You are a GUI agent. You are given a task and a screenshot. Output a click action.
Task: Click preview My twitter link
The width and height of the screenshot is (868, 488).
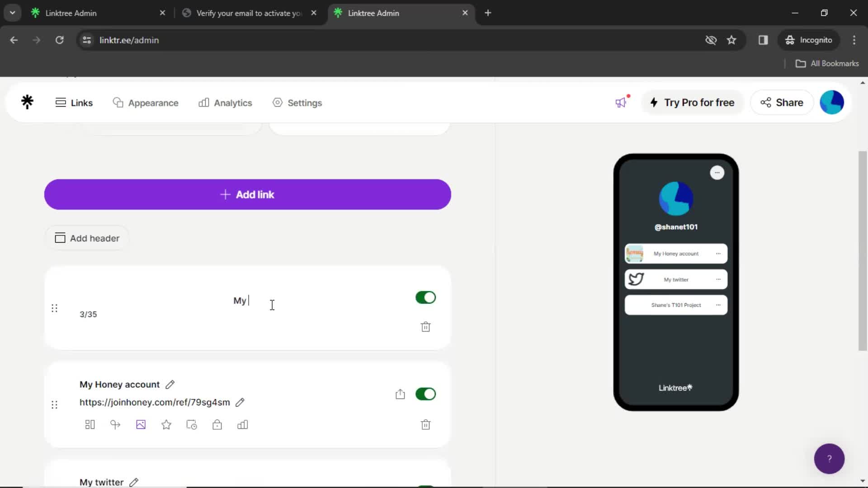click(x=676, y=280)
